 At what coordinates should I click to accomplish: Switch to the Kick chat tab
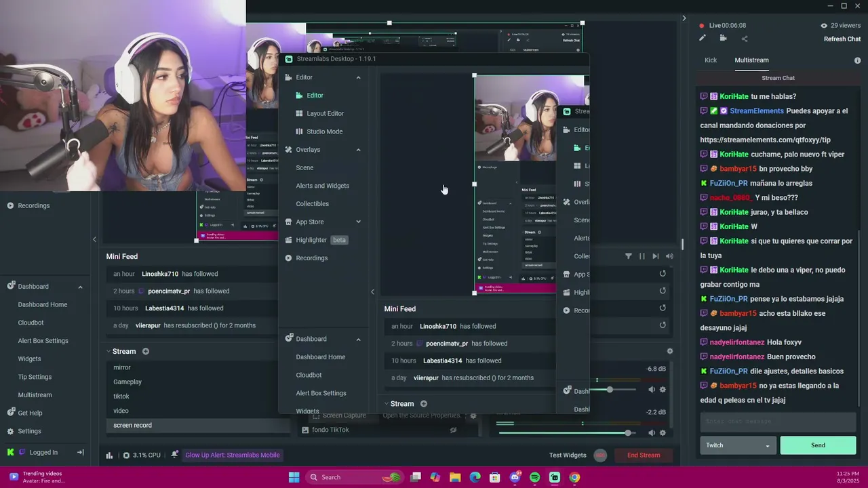pyautogui.click(x=711, y=60)
